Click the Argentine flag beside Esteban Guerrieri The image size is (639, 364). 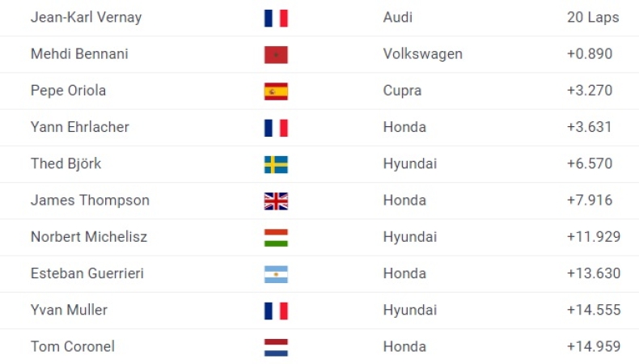coord(276,274)
